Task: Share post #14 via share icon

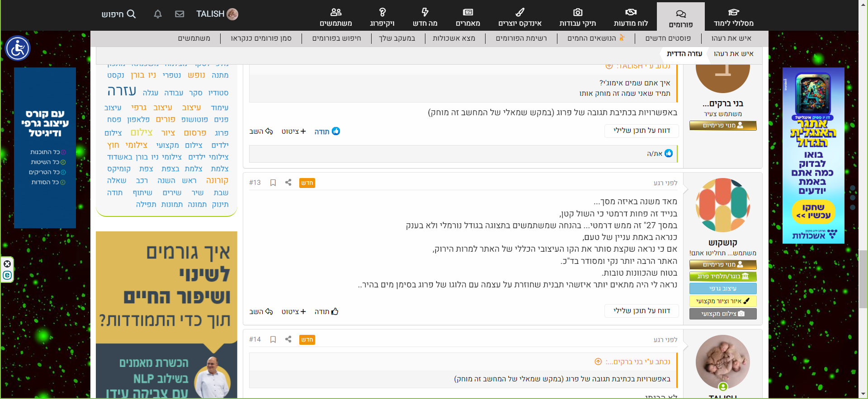Action: click(x=288, y=339)
